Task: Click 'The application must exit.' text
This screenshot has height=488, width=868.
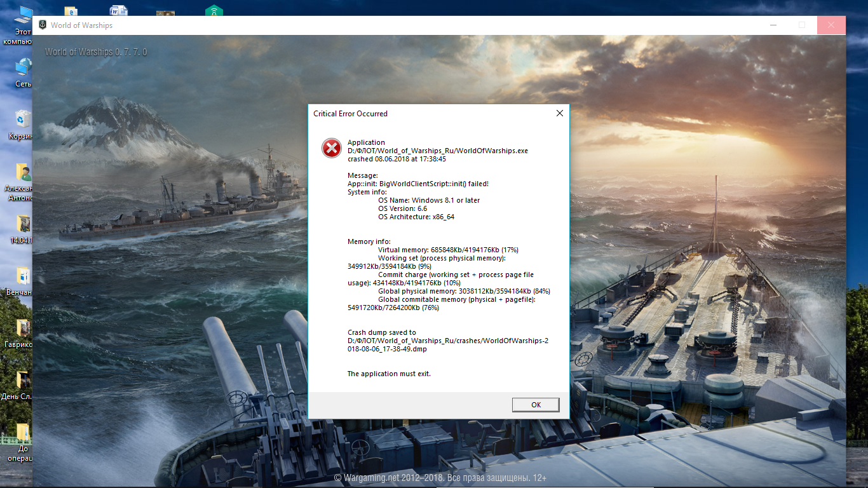Action: tap(389, 374)
